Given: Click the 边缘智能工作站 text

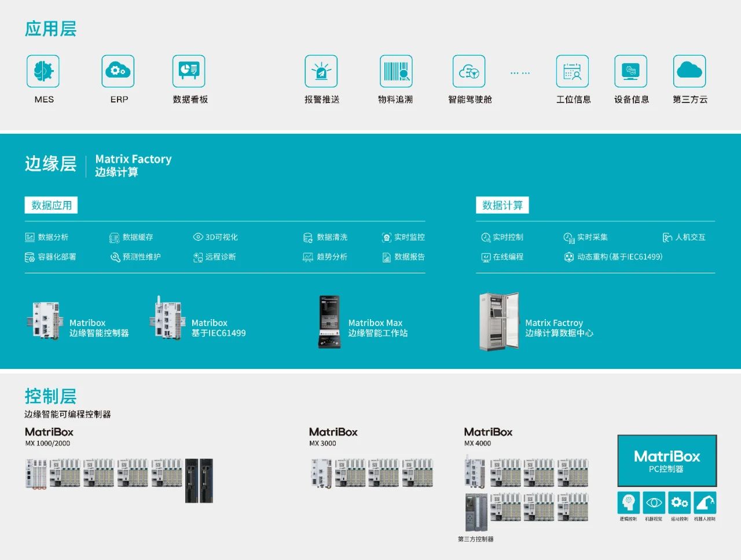Looking at the screenshot, I should [378, 333].
